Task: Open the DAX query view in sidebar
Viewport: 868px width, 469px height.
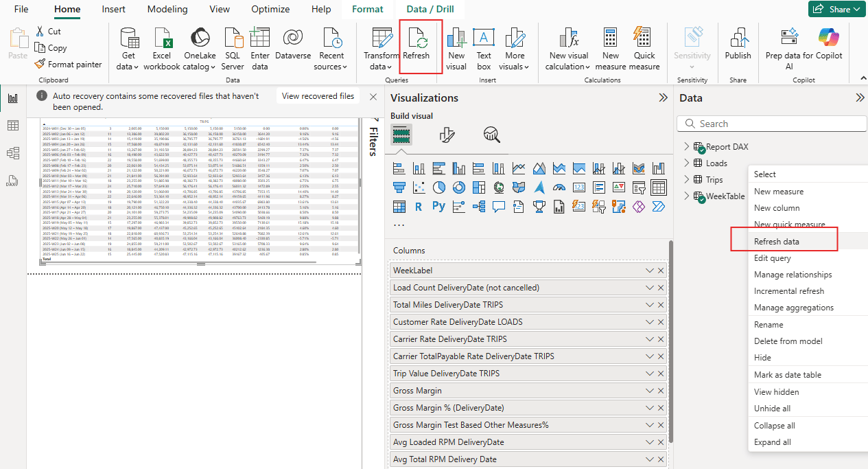Action: coord(12,181)
